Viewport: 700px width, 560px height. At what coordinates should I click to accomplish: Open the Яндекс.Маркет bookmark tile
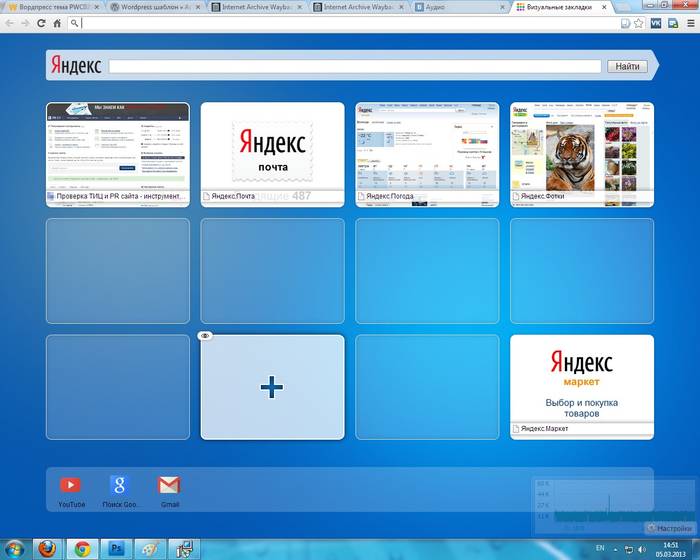[x=582, y=387]
